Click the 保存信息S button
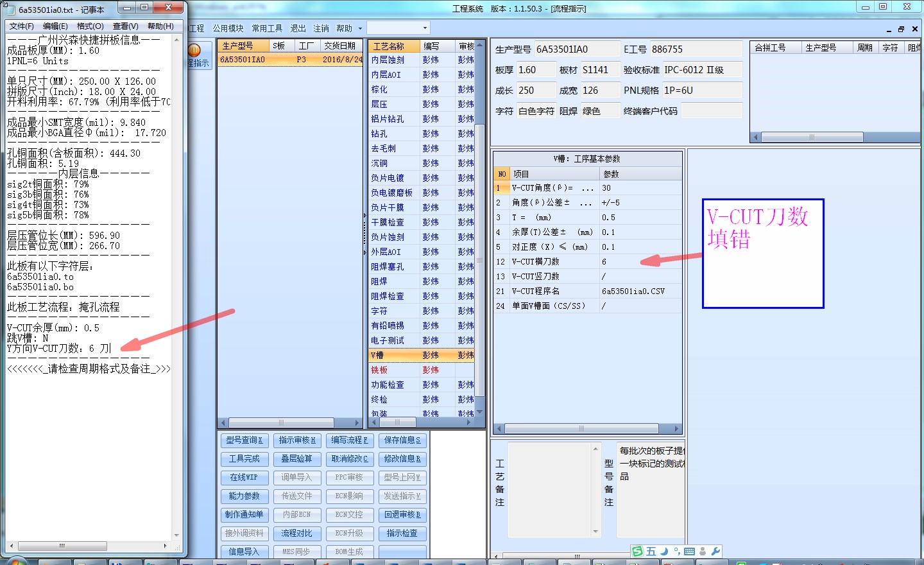The width and height of the screenshot is (924, 565). point(402,440)
